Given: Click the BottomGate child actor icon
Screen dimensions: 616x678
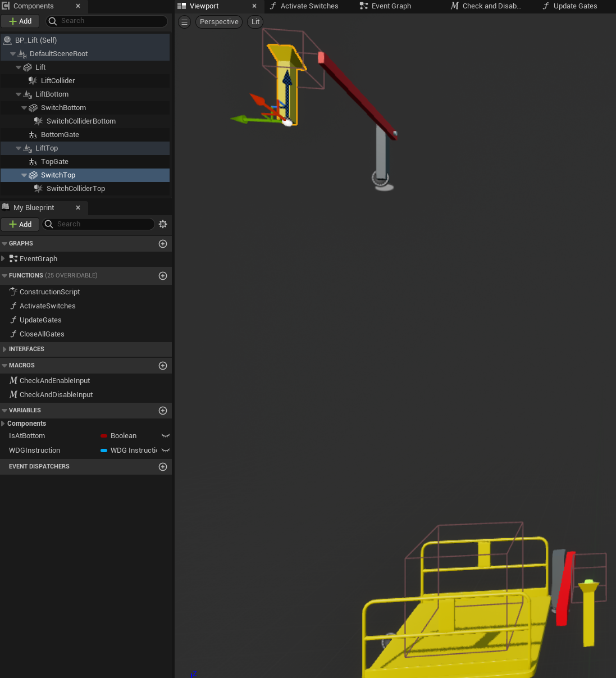Looking at the screenshot, I should click(x=33, y=135).
